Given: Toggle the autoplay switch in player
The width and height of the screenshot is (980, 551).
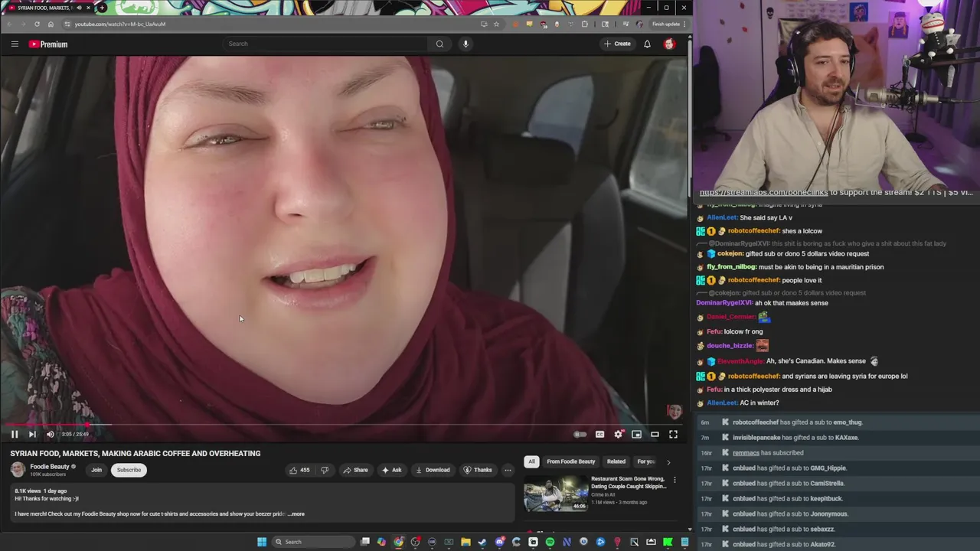Looking at the screenshot, I should (x=580, y=434).
